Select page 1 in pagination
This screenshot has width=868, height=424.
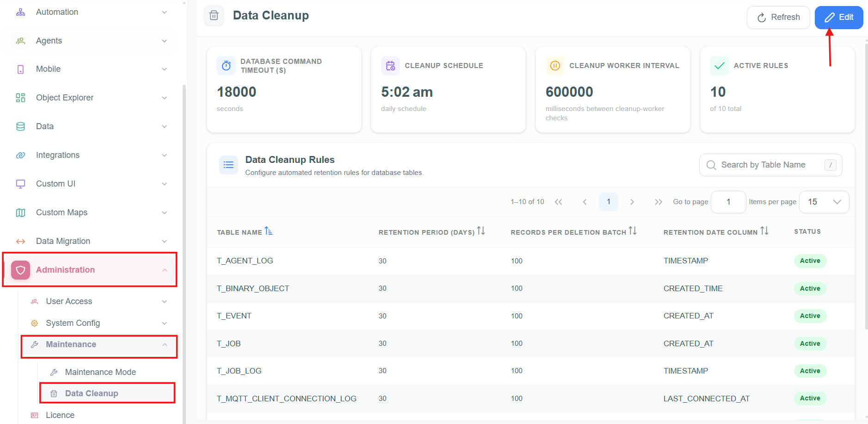point(609,202)
